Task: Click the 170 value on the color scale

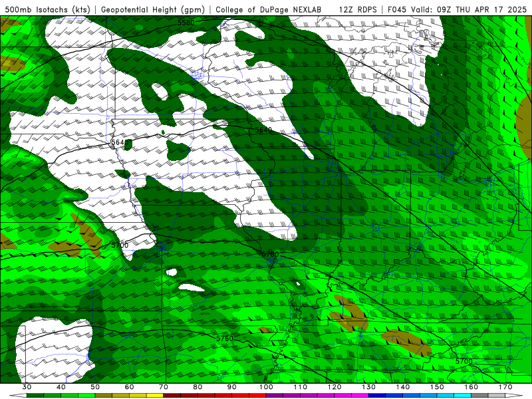Action: click(x=506, y=387)
